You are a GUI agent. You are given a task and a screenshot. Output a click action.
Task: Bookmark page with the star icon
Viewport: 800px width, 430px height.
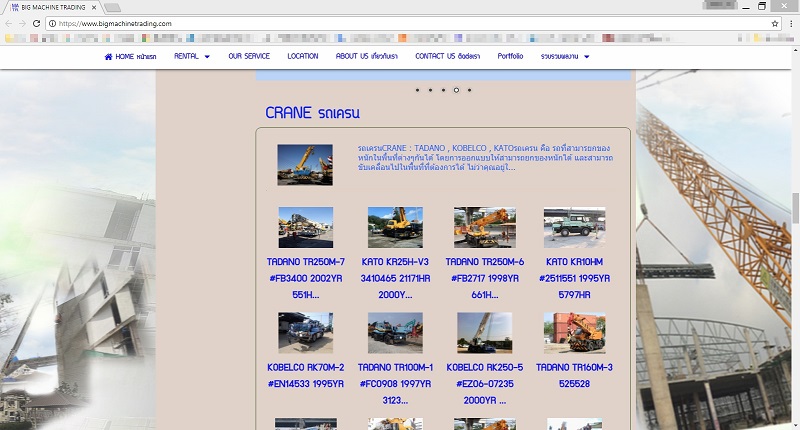(775, 23)
